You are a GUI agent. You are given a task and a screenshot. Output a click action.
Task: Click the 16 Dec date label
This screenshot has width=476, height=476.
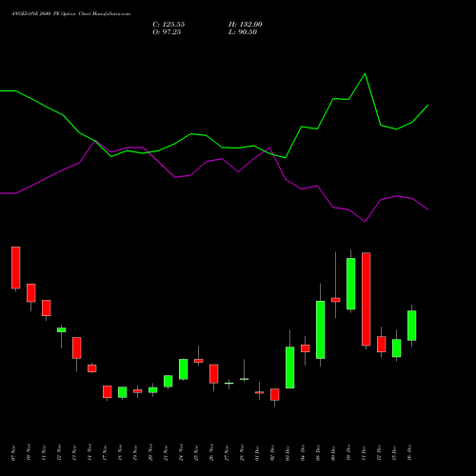click(409, 453)
